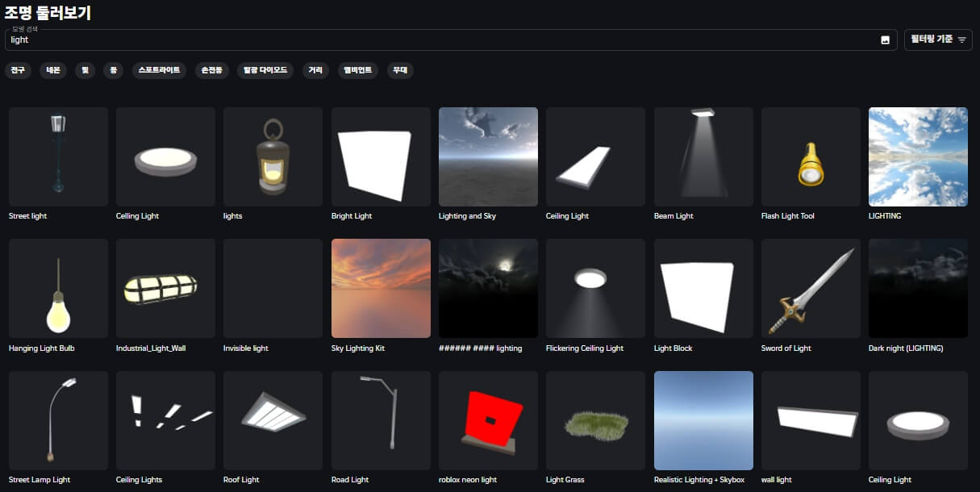Select the 등 tag chip
This screenshot has width=980, height=492.
point(113,70)
